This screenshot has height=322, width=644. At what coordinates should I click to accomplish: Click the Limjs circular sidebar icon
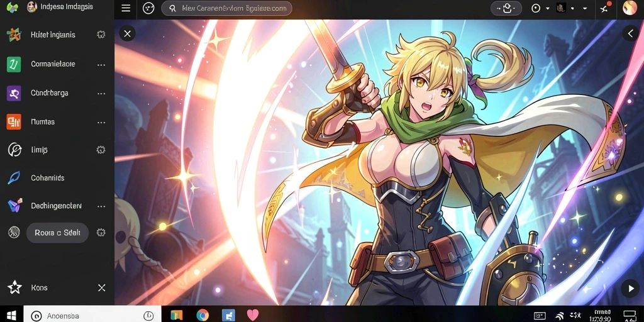[x=15, y=150]
